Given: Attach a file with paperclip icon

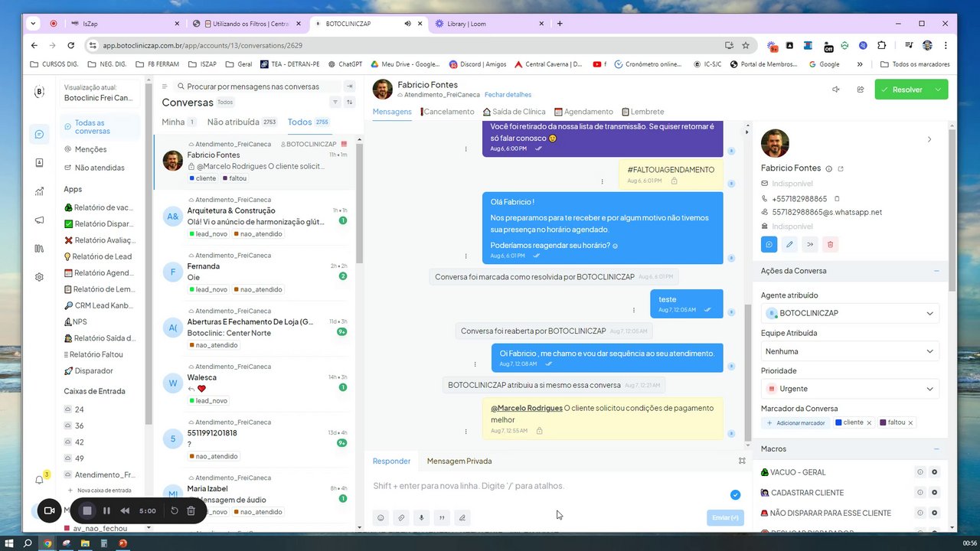Looking at the screenshot, I should 400,517.
